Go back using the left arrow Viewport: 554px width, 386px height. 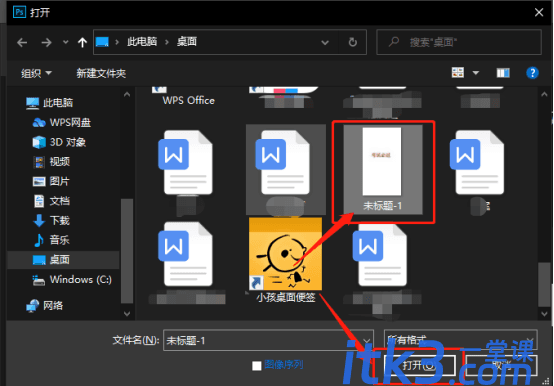(x=22, y=43)
